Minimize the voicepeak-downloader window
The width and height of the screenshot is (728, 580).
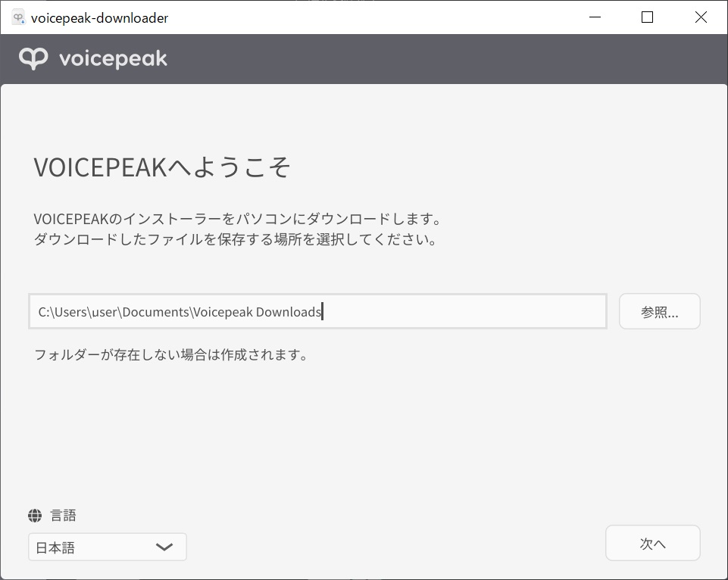[595, 17]
